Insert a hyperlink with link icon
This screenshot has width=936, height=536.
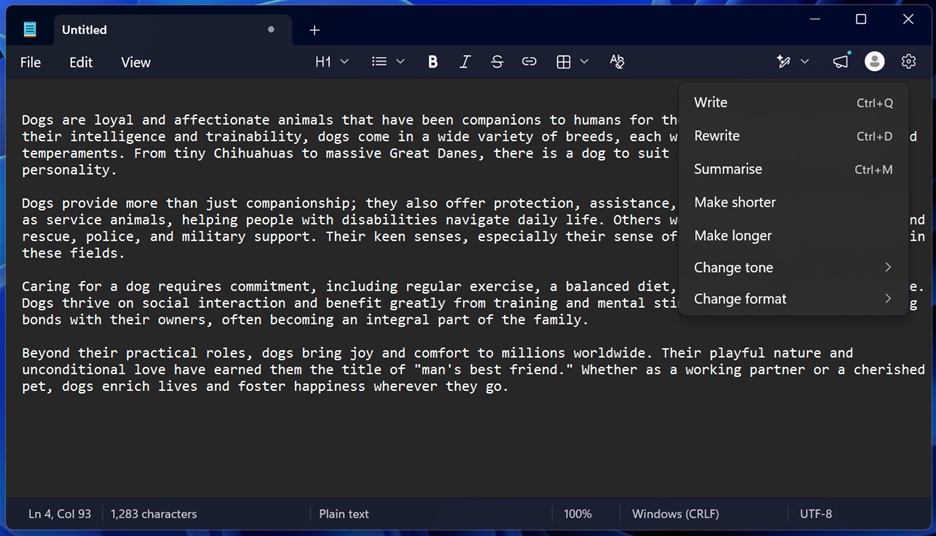point(529,61)
